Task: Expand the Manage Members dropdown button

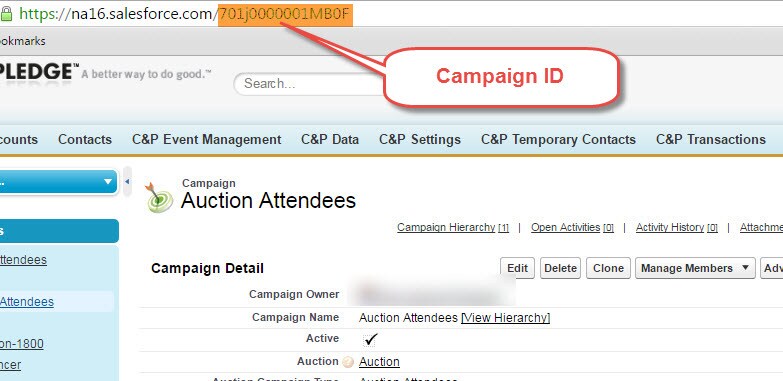Action: 695,268
